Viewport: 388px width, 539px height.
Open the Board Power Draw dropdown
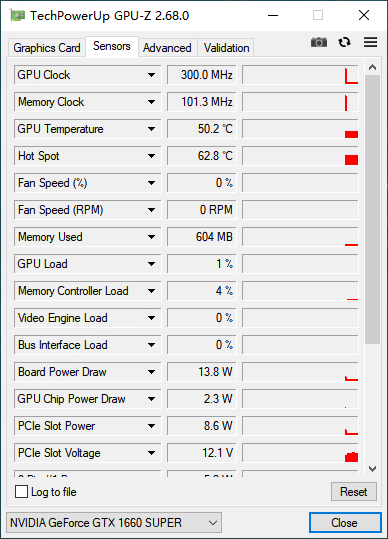tap(152, 372)
